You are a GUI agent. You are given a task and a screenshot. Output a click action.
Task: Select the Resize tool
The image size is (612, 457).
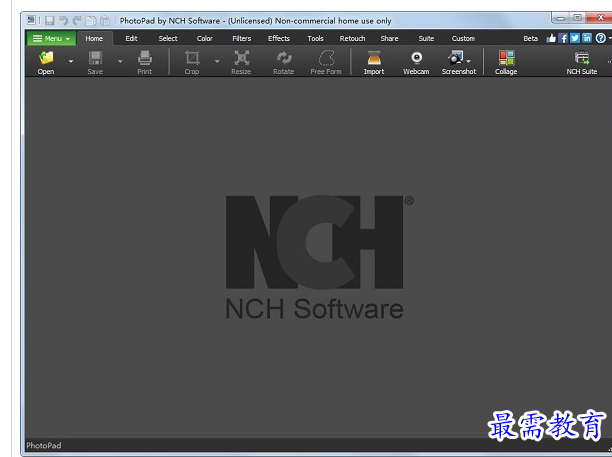pyautogui.click(x=241, y=62)
